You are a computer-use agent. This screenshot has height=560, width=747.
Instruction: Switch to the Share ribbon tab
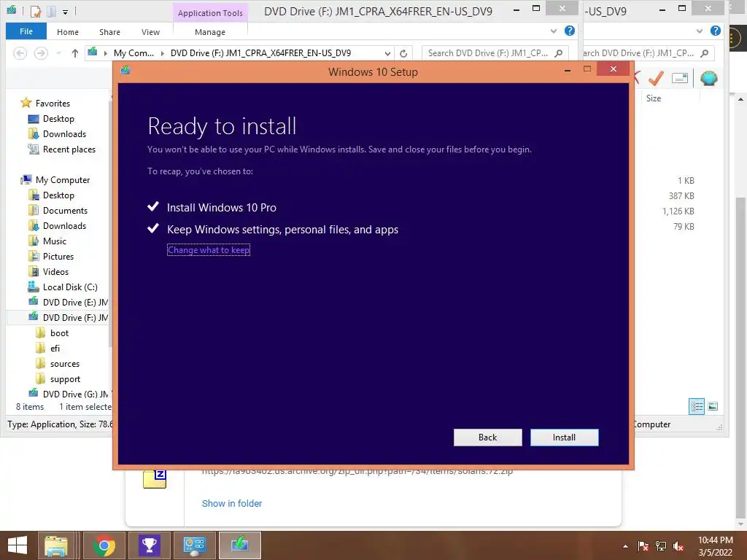pos(109,32)
